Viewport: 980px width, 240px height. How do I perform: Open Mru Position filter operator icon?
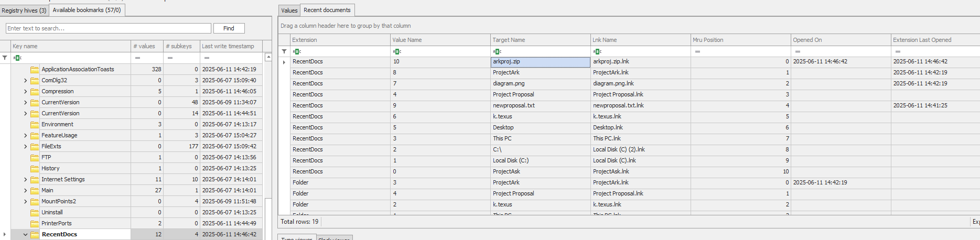(x=697, y=51)
